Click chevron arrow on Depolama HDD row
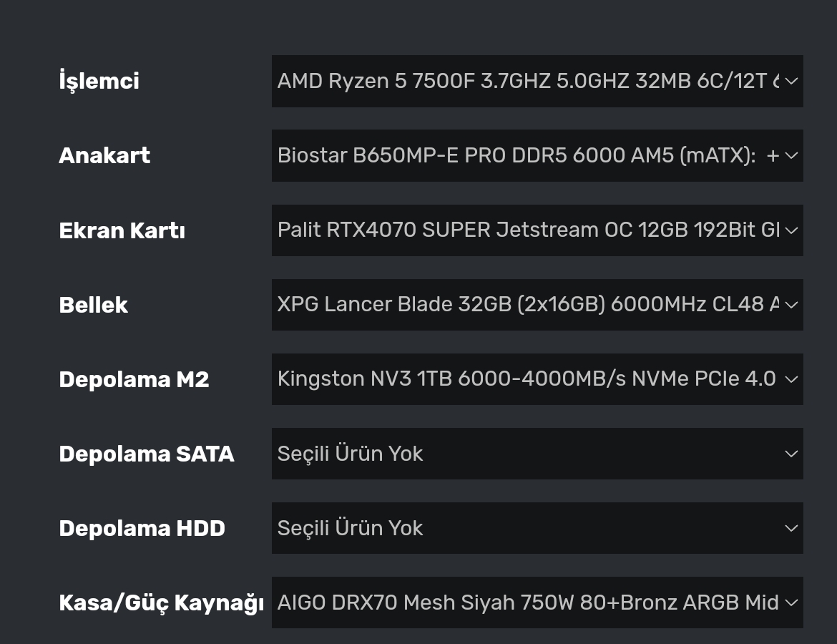The height and width of the screenshot is (644, 837). [790, 528]
